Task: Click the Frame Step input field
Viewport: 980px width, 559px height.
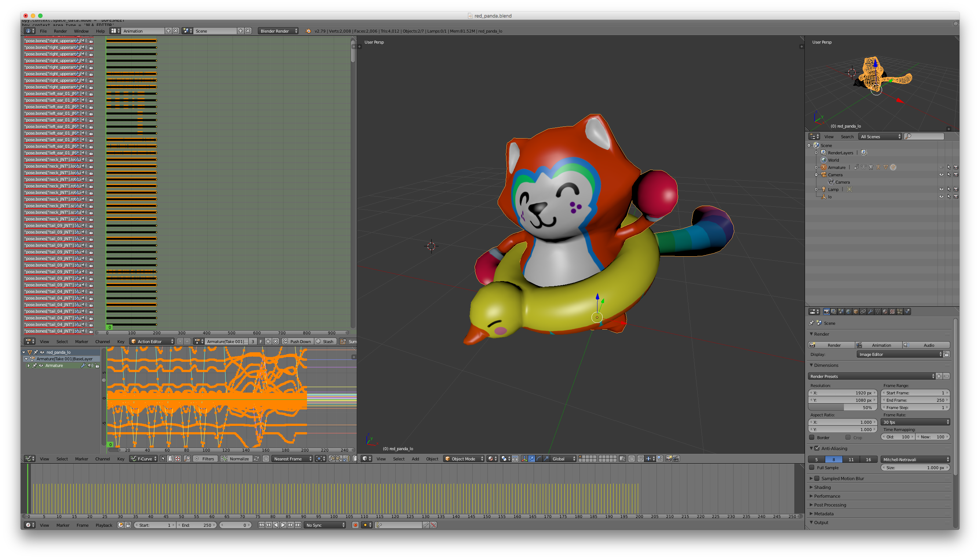Action: point(915,407)
